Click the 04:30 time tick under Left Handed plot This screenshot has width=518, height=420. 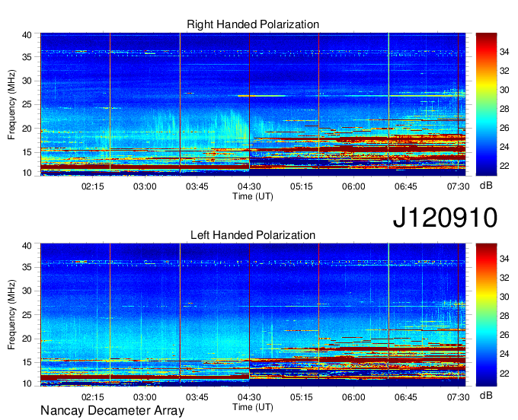pos(249,397)
